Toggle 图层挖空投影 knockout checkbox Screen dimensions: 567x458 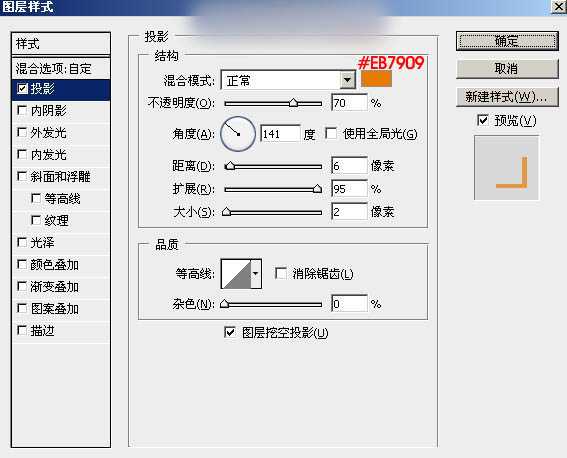(x=230, y=332)
